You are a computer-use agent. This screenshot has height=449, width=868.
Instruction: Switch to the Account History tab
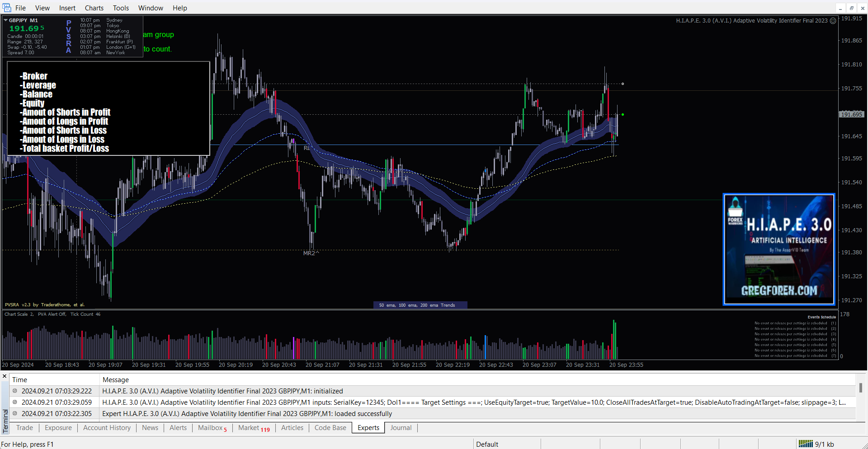point(107,428)
